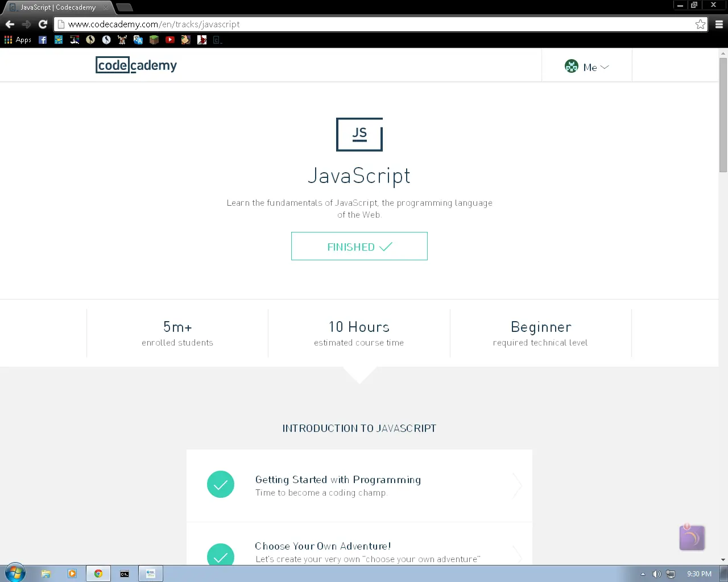Viewport: 728px width, 582px height.
Task: Switch to the JavaScript | Codecademy tab
Action: 59,7
